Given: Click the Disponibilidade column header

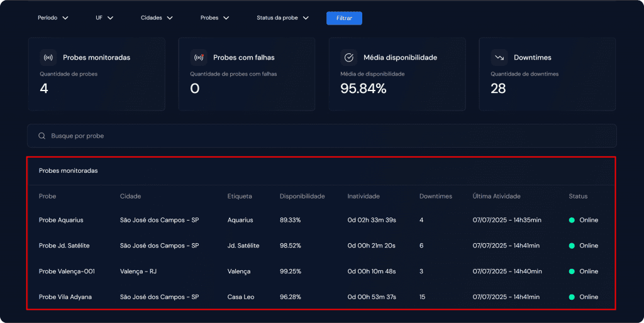Looking at the screenshot, I should coord(303,196).
